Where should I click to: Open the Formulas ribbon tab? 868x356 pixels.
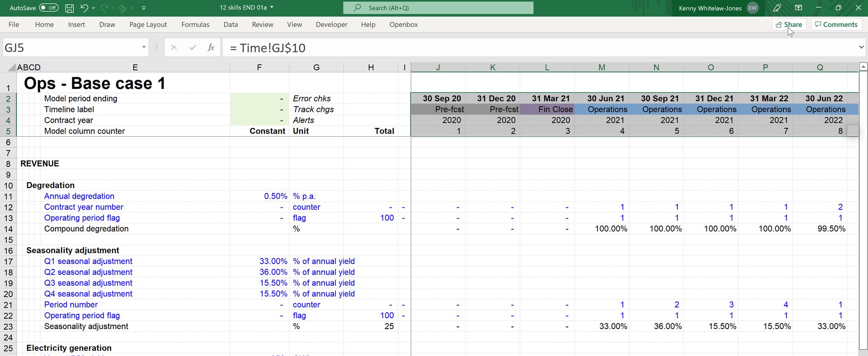coord(195,25)
